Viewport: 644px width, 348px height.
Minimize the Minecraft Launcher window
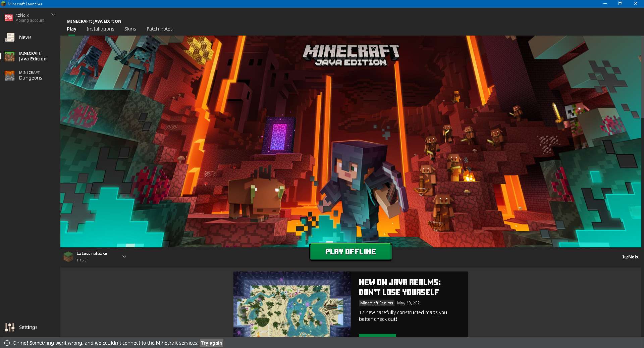tap(605, 4)
